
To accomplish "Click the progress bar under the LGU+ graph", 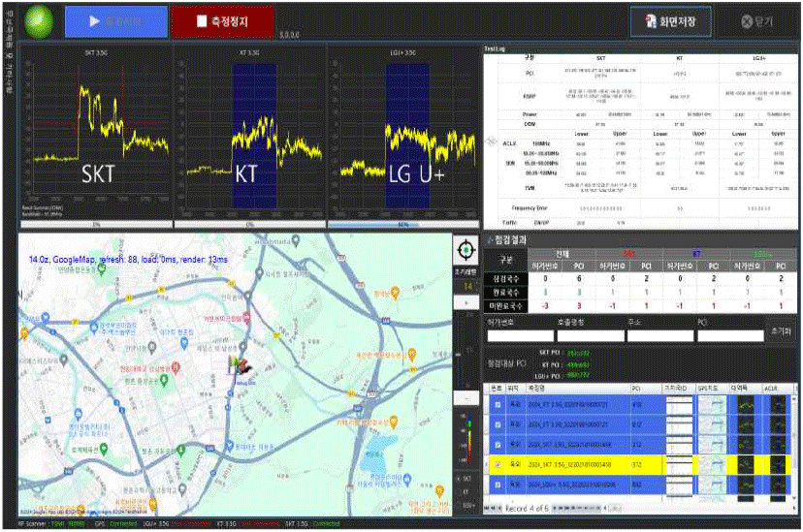I will pos(403,225).
